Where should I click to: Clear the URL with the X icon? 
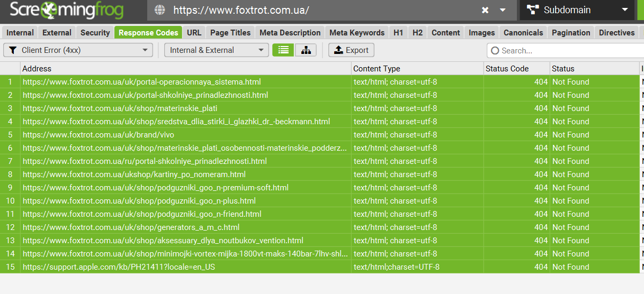485,10
